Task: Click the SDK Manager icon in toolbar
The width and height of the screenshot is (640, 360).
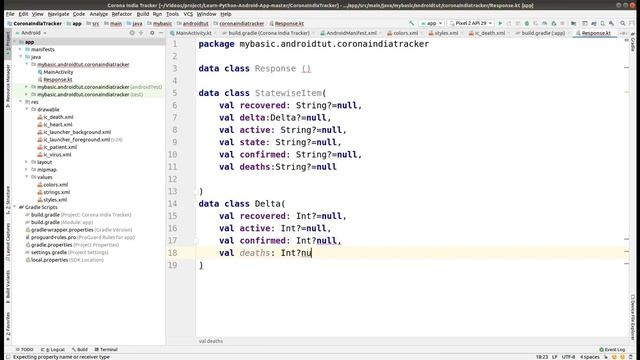Action: click(611, 23)
